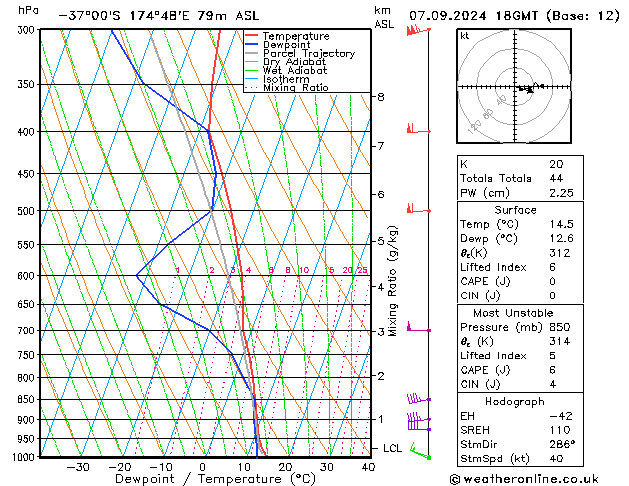Click the 'StmDir' value 286°

pos(562,444)
